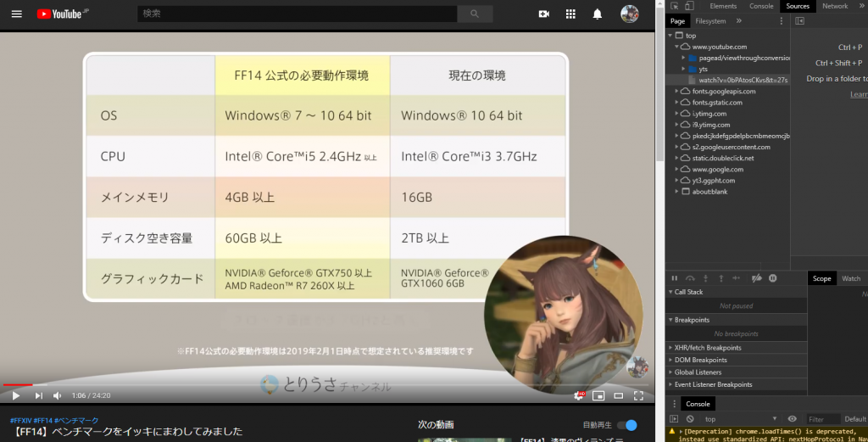
Task: Switch to the Scope pane tab
Action: (x=821, y=278)
